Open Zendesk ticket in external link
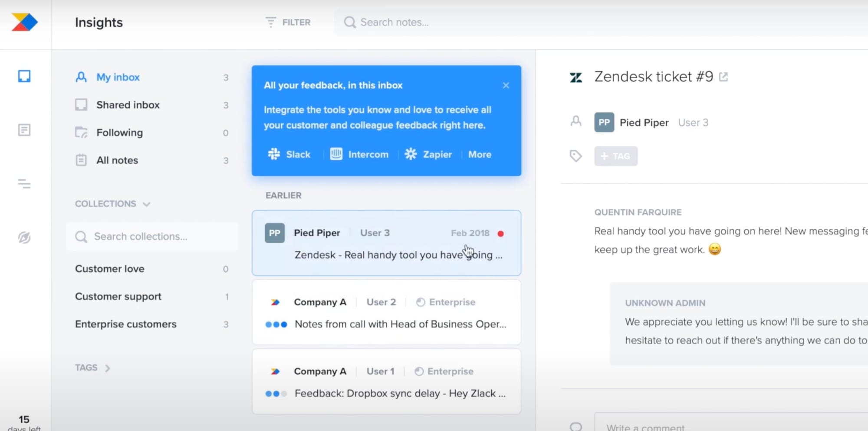 723,77
